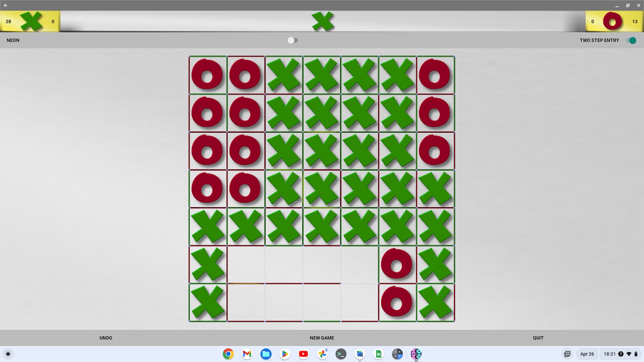Start a NEW GAME

(x=322, y=338)
